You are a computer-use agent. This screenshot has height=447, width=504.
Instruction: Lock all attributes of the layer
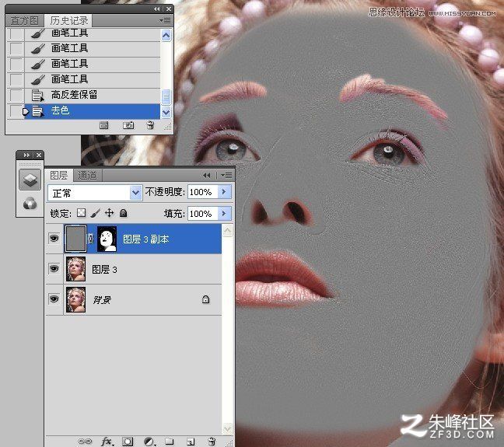click(123, 213)
